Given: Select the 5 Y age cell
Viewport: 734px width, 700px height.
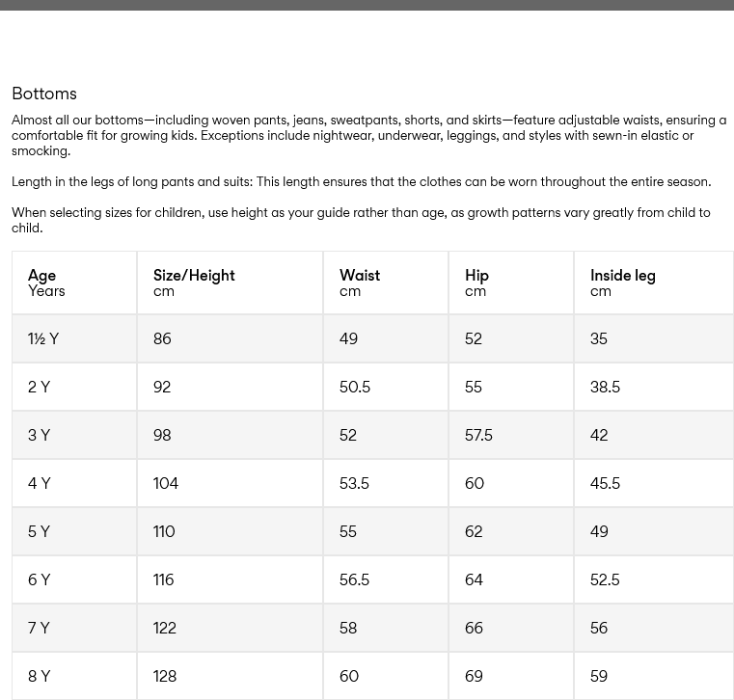Looking at the screenshot, I should 40,531.
